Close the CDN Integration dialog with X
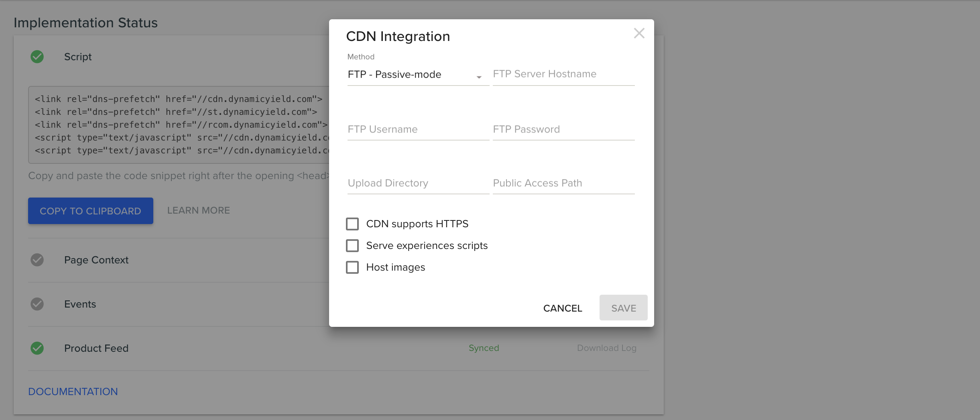 639,33
